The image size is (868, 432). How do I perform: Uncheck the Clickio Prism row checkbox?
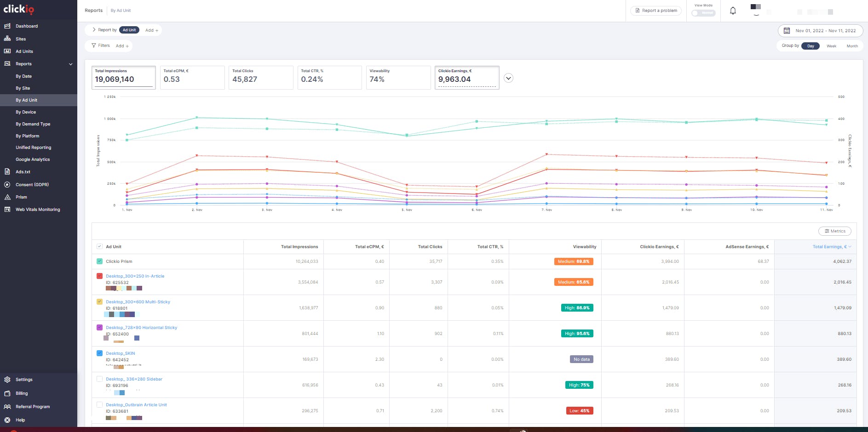(99, 261)
